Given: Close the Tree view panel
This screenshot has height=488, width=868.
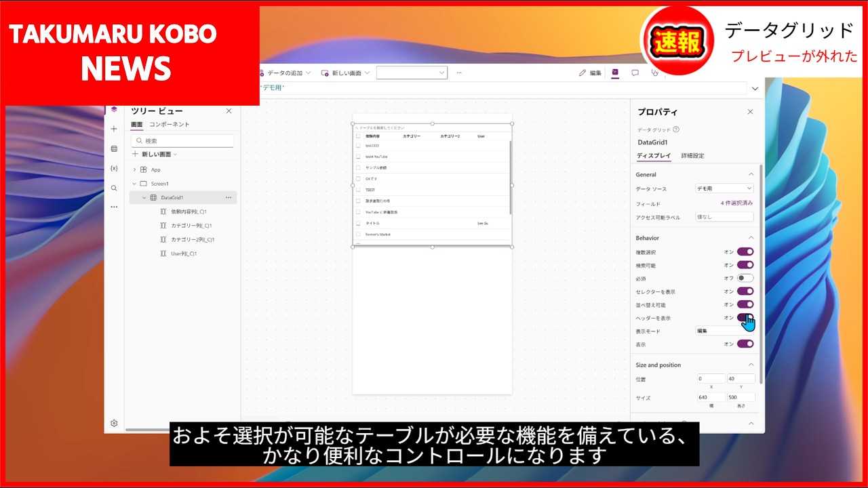Looking at the screenshot, I should pyautogui.click(x=229, y=110).
